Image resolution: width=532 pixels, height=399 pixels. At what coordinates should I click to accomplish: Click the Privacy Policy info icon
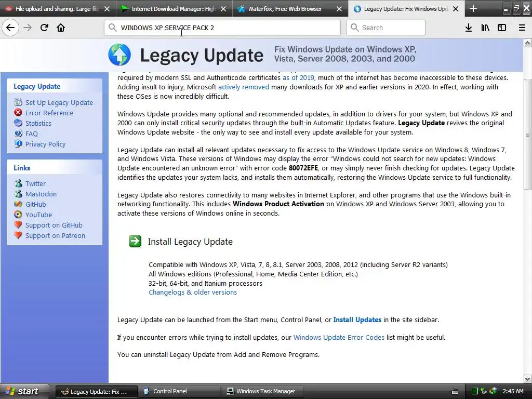(18, 144)
